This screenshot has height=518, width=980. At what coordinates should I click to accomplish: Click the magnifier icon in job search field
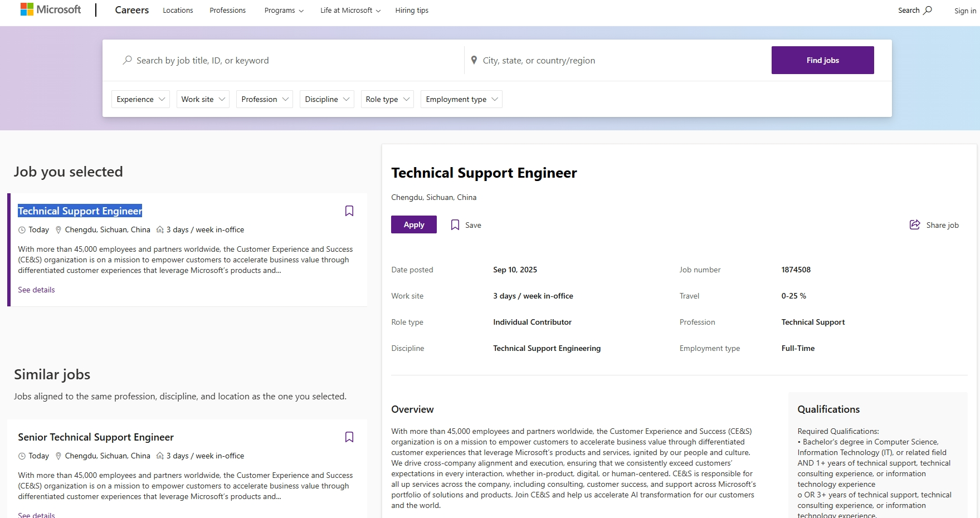(128, 60)
